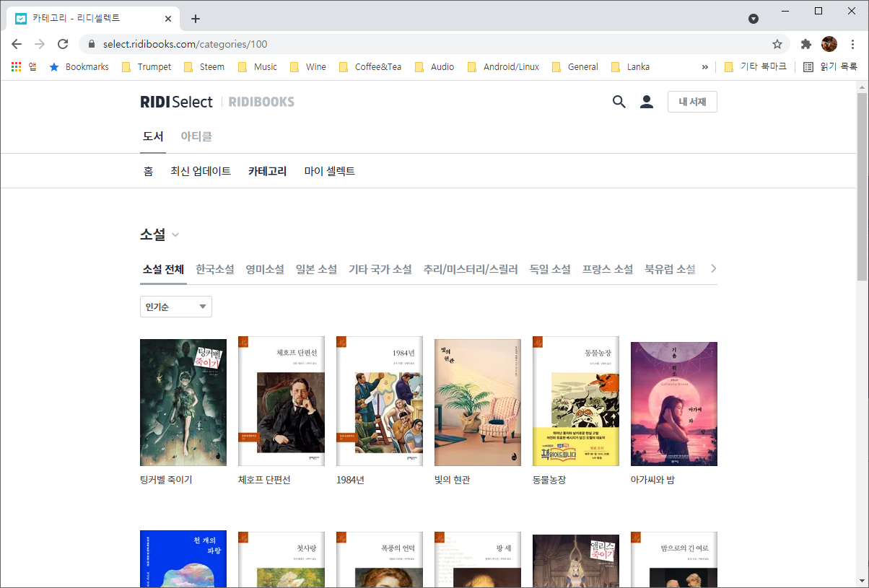Open the 체호프 단편선 book cover
The image size is (869, 588).
point(281,401)
